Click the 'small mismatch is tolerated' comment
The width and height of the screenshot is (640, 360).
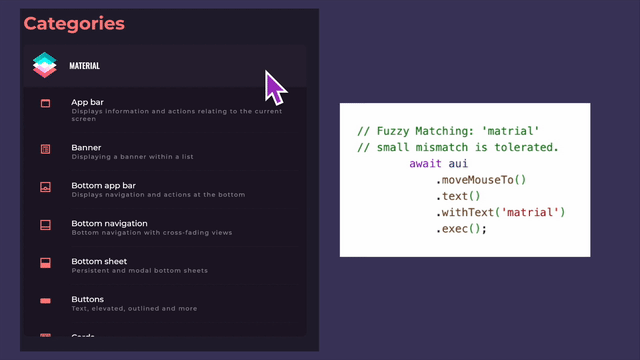pos(458,147)
